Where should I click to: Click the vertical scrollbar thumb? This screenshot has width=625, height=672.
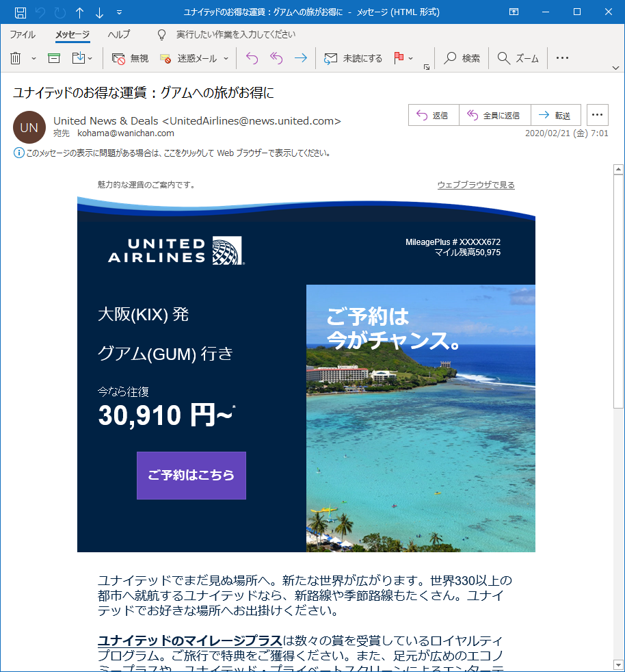[x=618, y=292]
